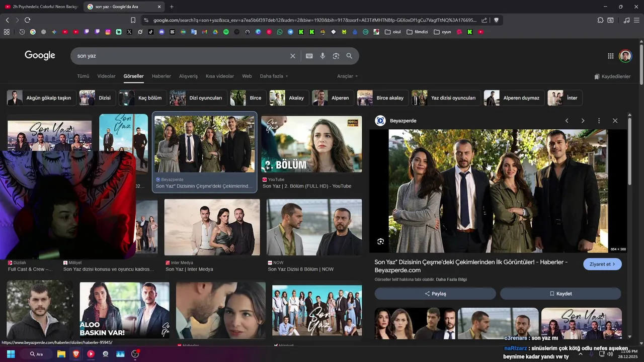Switch to the Web tab
The height and width of the screenshot is (362, 644).
click(x=247, y=76)
